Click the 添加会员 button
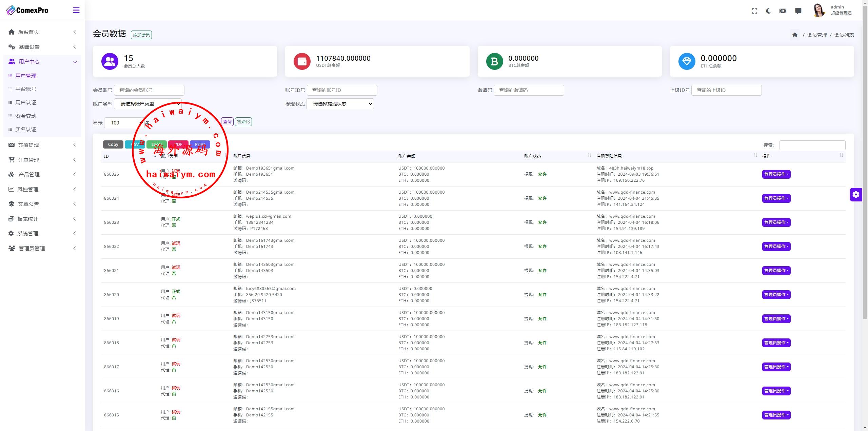The image size is (868, 431). click(x=141, y=35)
